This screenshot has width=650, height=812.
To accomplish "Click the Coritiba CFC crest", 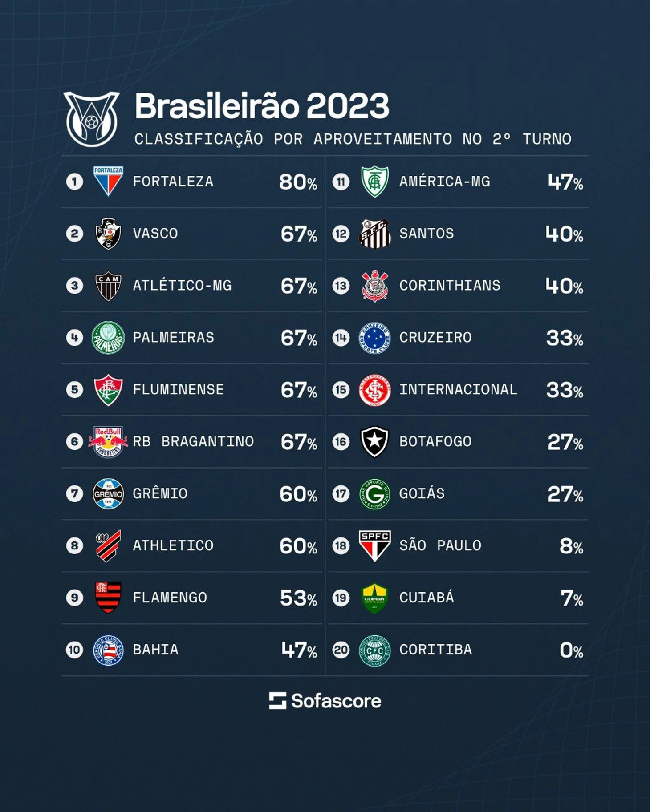I will pos(375,650).
